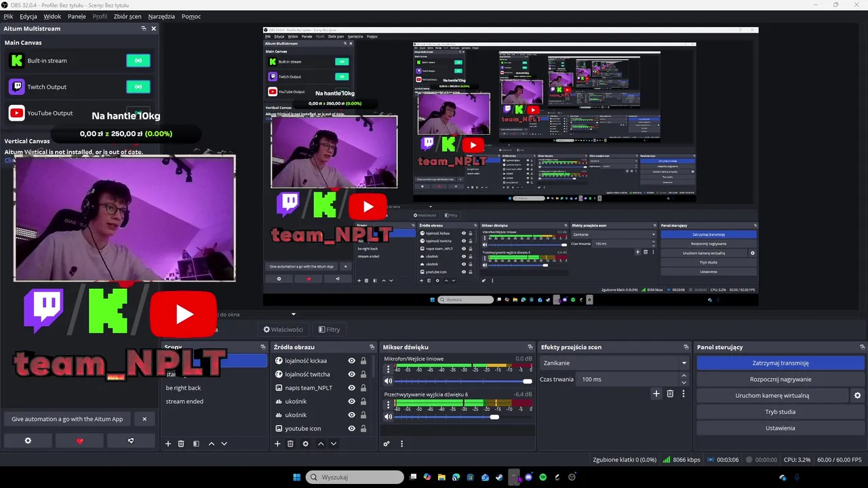Open scene filters icon in Sceny toolbar
The width and height of the screenshot is (868, 488).
[x=196, y=444]
